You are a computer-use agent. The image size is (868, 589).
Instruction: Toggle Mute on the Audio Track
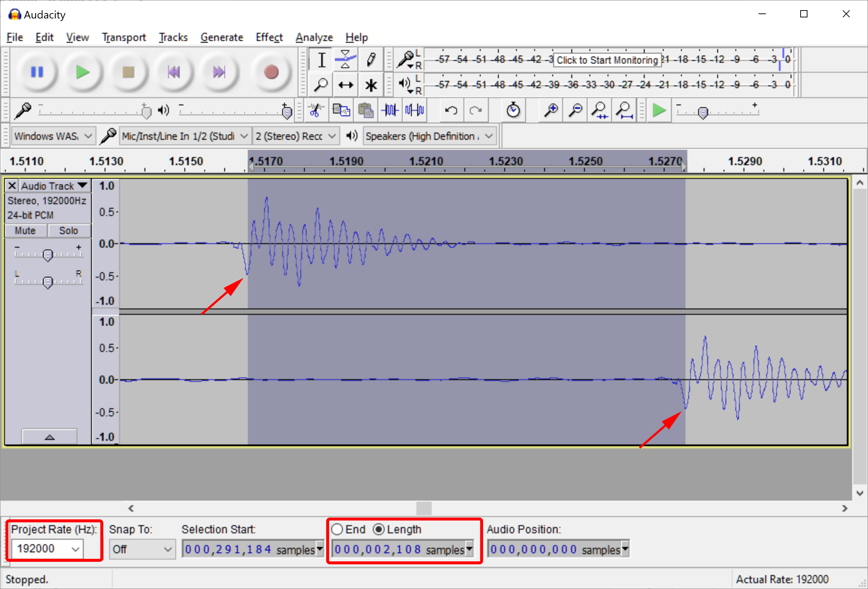tap(25, 231)
